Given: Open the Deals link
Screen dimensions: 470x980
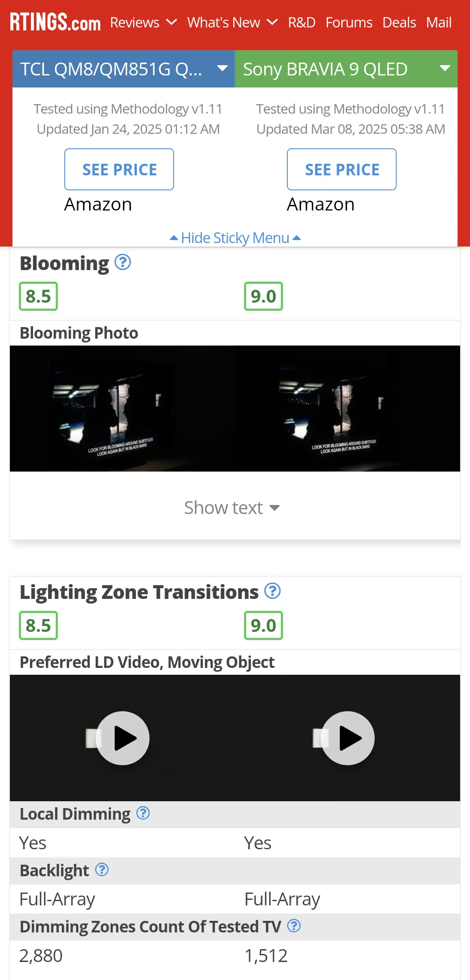Looking at the screenshot, I should point(399,22).
